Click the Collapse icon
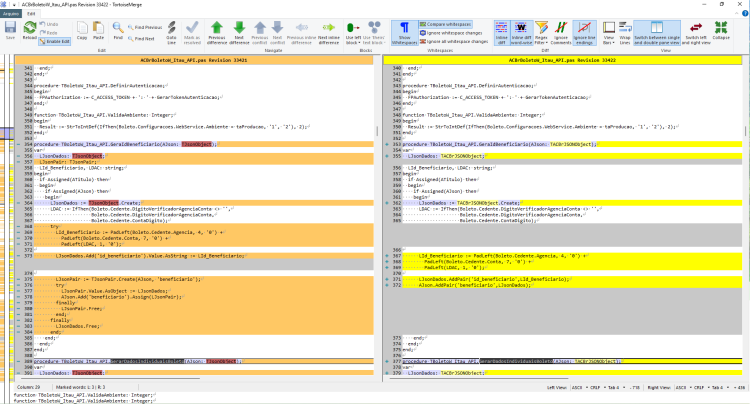Image resolution: width=750 pixels, height=404 pixels. click(x=720, y=31)
